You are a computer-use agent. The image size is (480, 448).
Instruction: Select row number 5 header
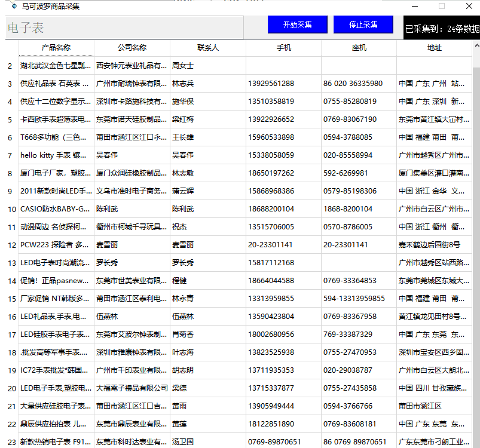pos(11,119)
